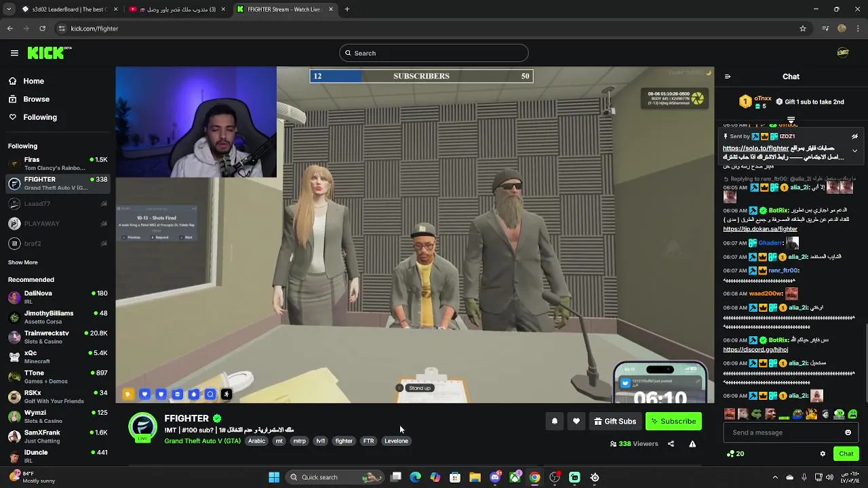Viewport: 868px width, 488px height.
Task: Turn on notifications with the bell icon
Action: 555,421
